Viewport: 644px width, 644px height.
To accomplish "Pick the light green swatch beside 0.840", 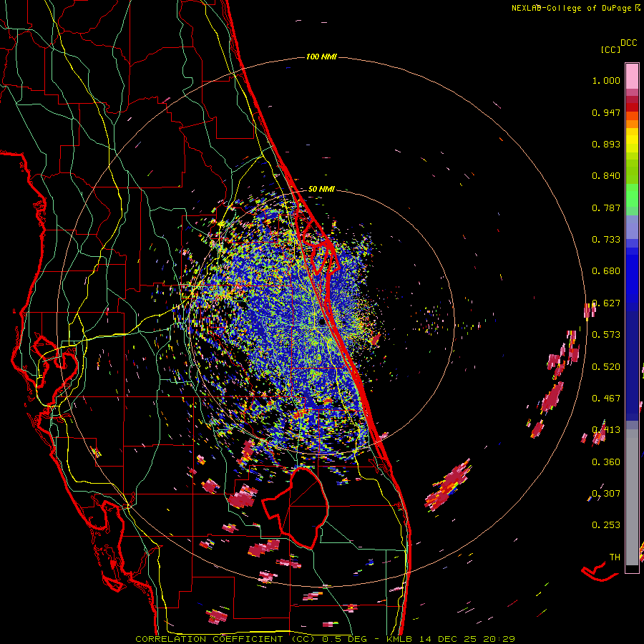I will 632,172.
